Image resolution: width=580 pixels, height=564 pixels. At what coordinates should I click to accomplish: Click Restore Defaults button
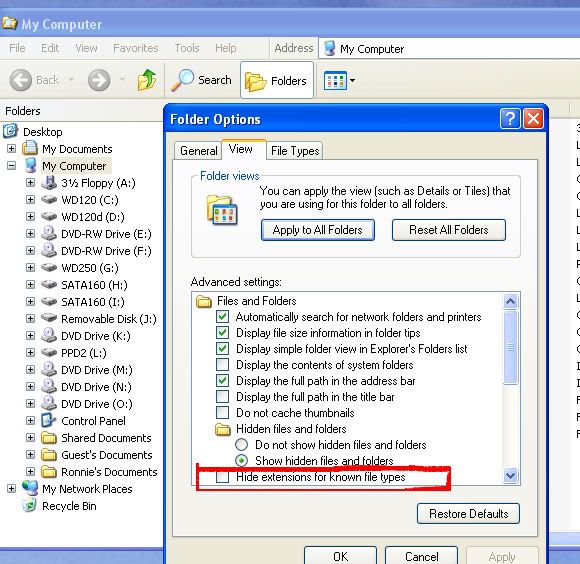(x=468, y=514)
